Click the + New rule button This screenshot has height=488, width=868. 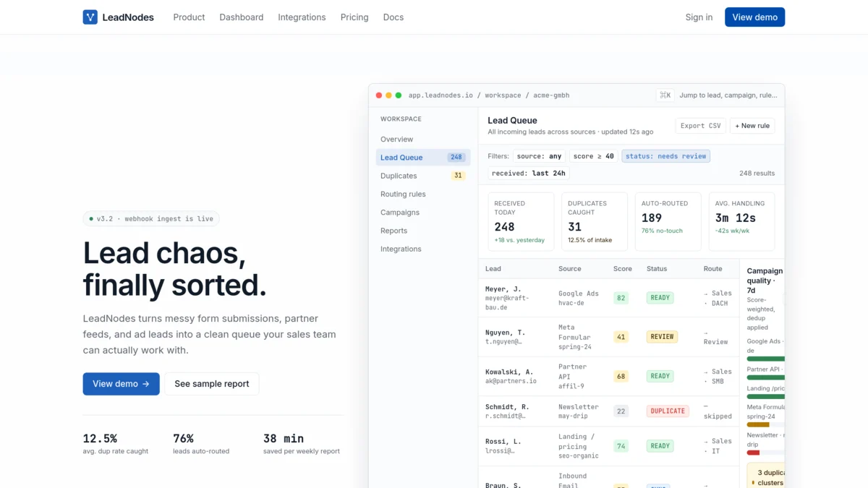(x=752, y=126)
